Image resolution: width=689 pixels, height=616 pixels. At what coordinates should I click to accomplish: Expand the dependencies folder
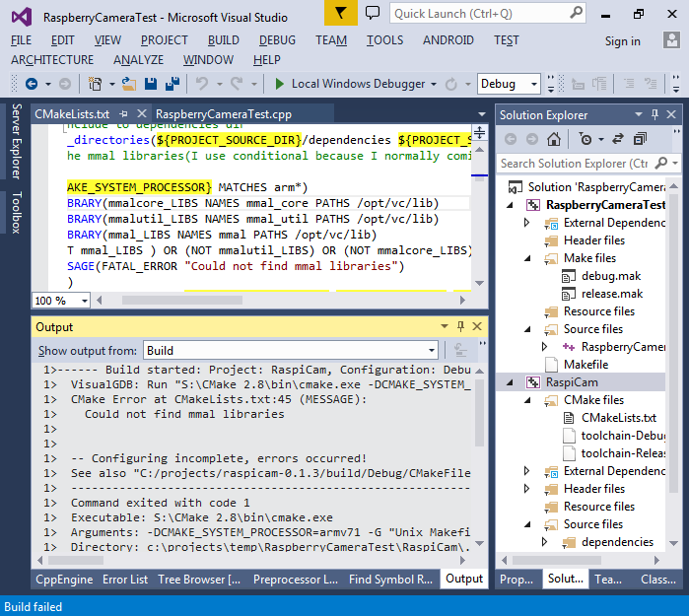pos(545,542)
